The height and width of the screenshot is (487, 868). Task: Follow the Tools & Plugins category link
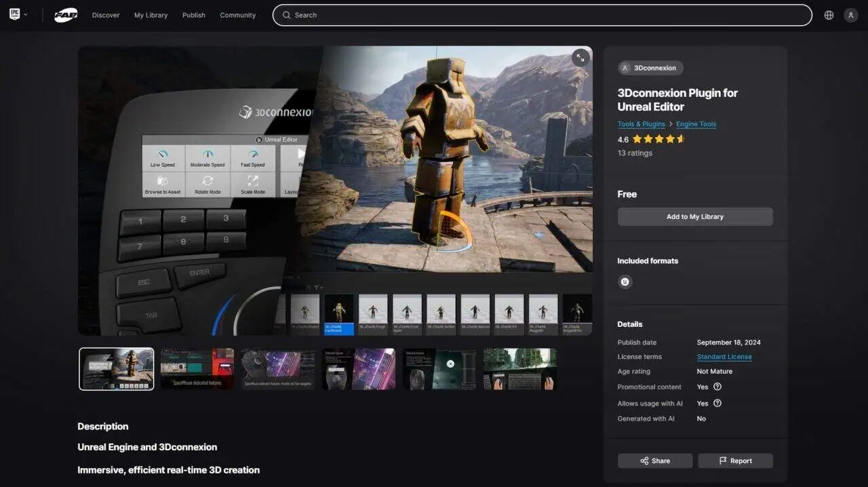tap(641, 124)
